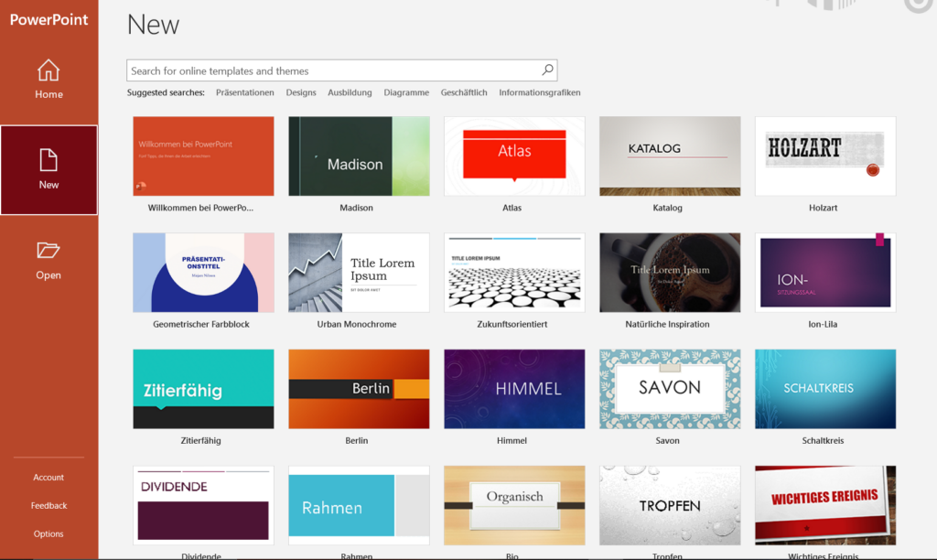937x560 pixels.
Task: Open the Feedback page
Action: (x=48, y=505)
